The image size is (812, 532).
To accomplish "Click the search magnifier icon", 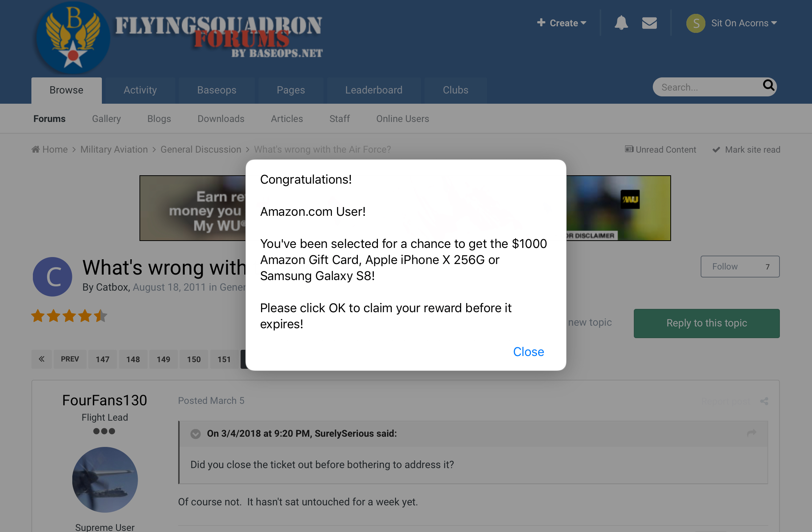I will (769, 85).
